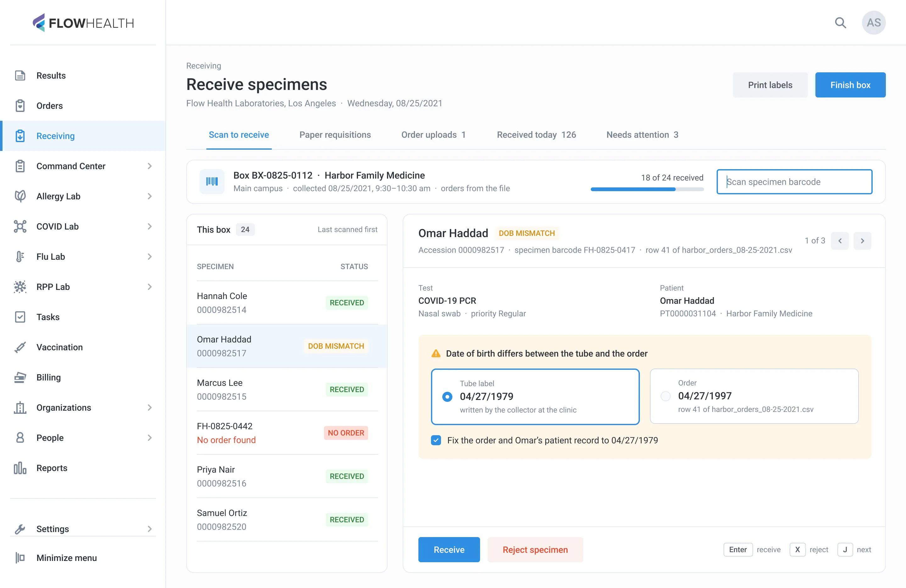906x588 pixels.
Task: Click the Finish box button
Action: (850, 85)
